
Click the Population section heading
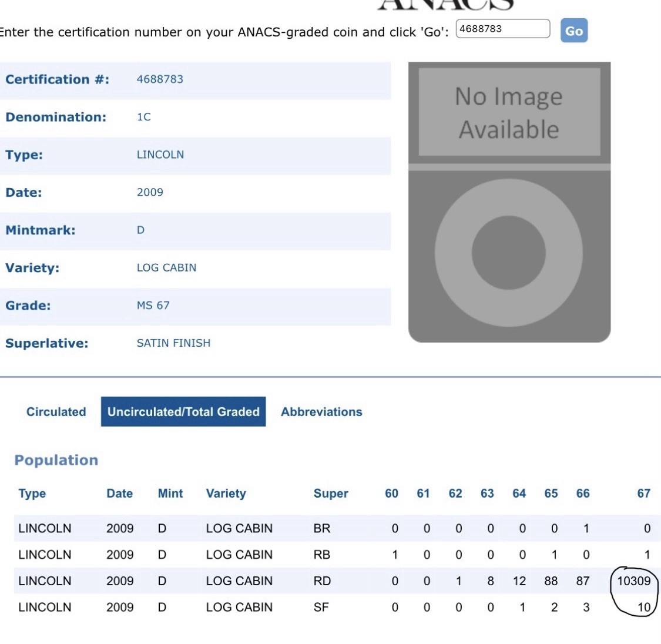56,460
